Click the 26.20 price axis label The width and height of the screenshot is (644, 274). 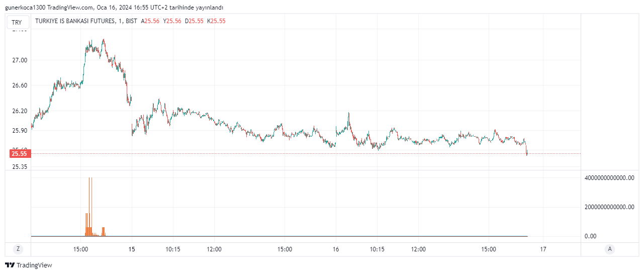click(x=20, y=111)
